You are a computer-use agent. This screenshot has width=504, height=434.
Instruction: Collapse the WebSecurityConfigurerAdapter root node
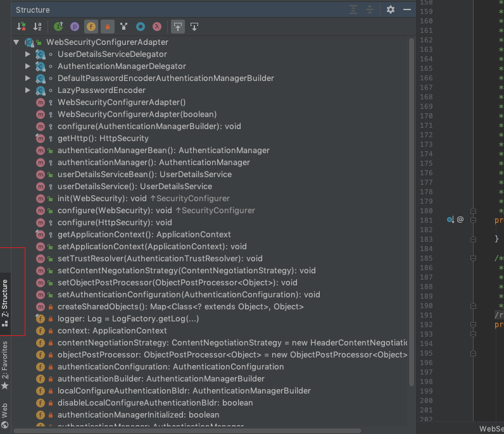(x=16, y=42)
